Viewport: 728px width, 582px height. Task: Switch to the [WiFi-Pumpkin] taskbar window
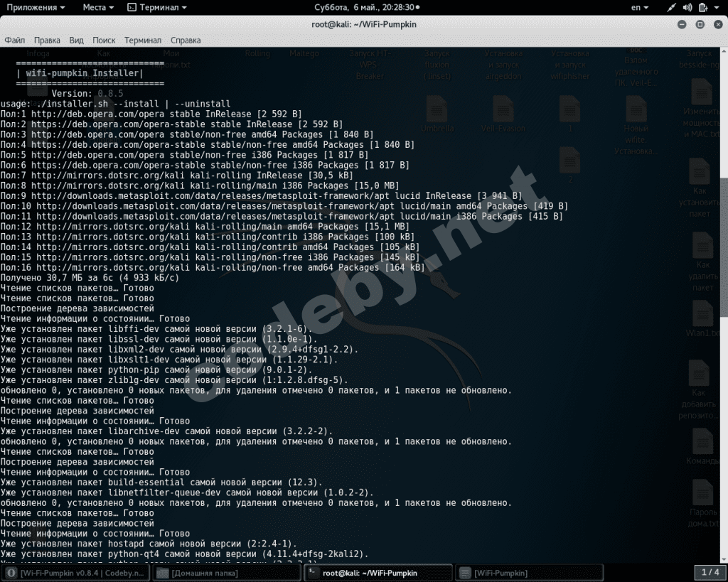pyautogui.click(x=529, y=573)
